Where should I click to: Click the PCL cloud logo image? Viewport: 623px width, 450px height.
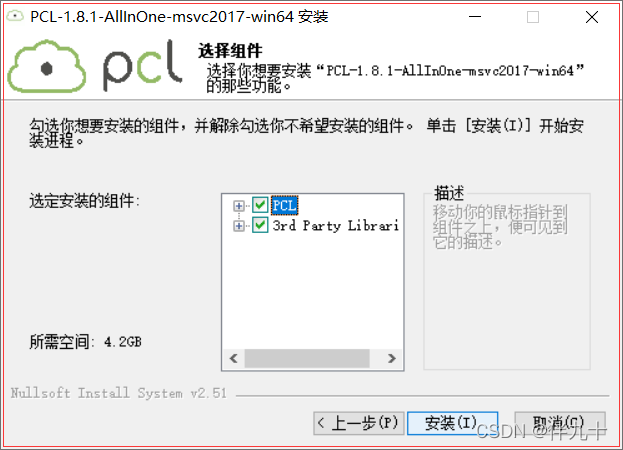point(95,66)
